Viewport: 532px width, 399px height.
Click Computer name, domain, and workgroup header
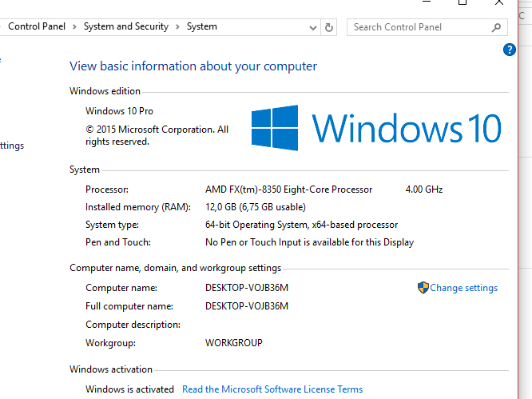tap(176, 268)
